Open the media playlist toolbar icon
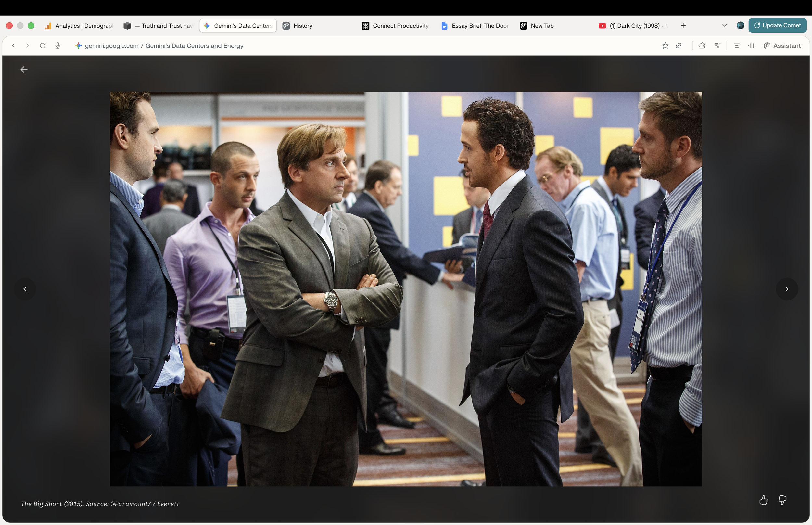This screenshot has width=812, height=525. [x=717, y=46]
